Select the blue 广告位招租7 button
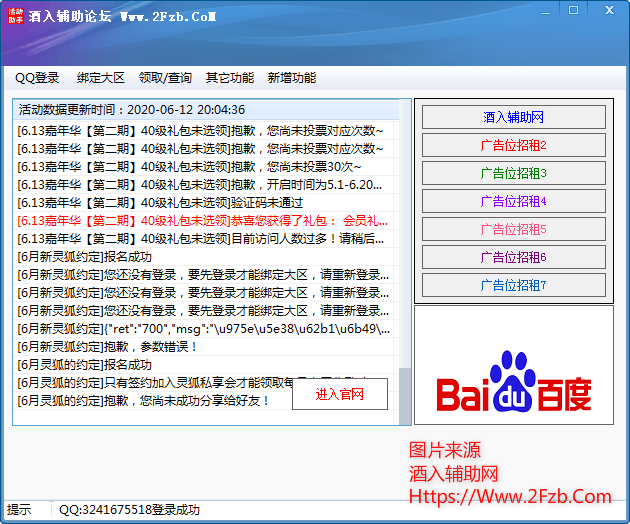This screenshot has width=630, height=524. 513,285
